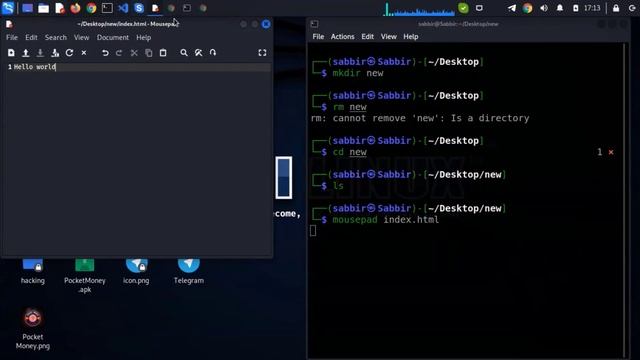Click the Go to line icon in Mousepad
The width and height of the screenshot is (640, 360).
[213, 53]
